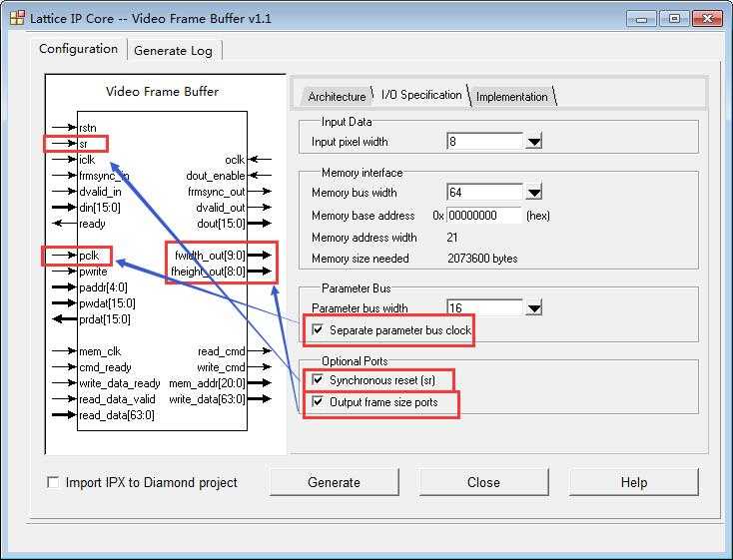Screen dimensions: 733x560
Task: Open the Generate Log tab
Action: pyautogui.click(x=174, y=51)
